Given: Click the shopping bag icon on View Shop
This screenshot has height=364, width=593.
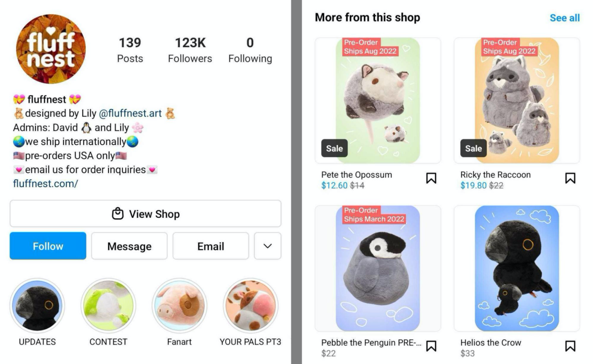Looking at the screenshot, I should [x=117, y=214].
